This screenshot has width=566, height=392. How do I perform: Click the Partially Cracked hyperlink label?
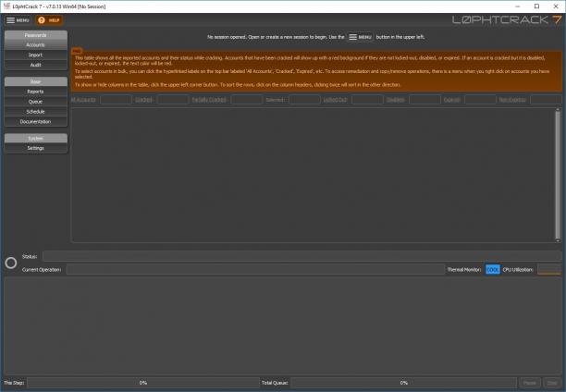coord(209,100)
